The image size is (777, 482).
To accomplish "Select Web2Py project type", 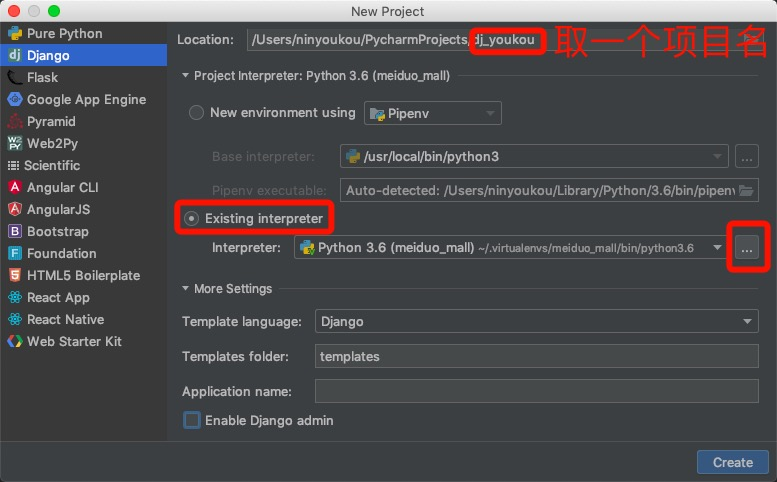I will pos(83,143).
